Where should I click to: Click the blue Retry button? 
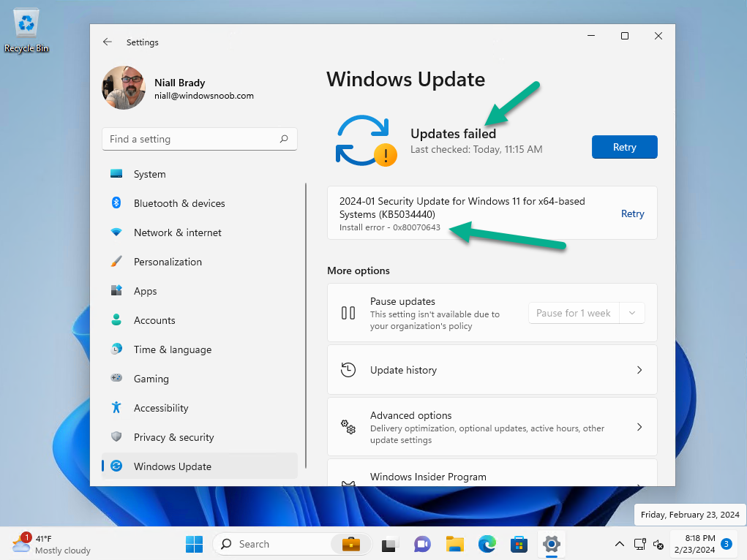(625, 147)
